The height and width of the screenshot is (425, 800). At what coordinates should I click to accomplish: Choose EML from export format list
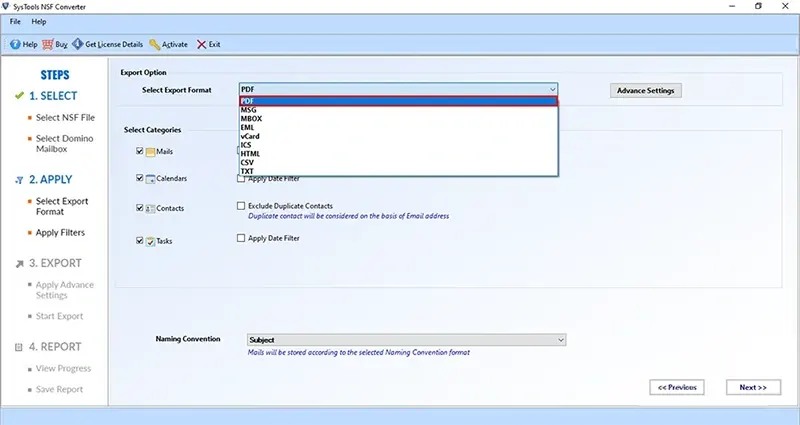(398, 127)
